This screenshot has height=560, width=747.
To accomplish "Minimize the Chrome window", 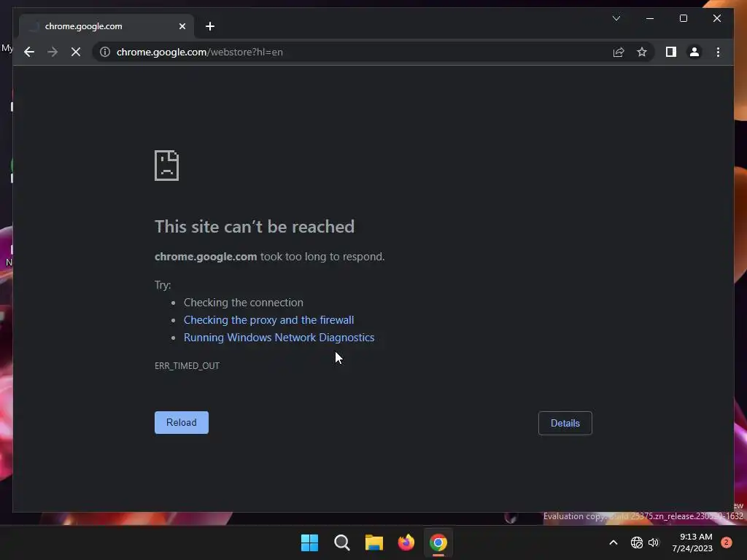I will click(650, 18).
